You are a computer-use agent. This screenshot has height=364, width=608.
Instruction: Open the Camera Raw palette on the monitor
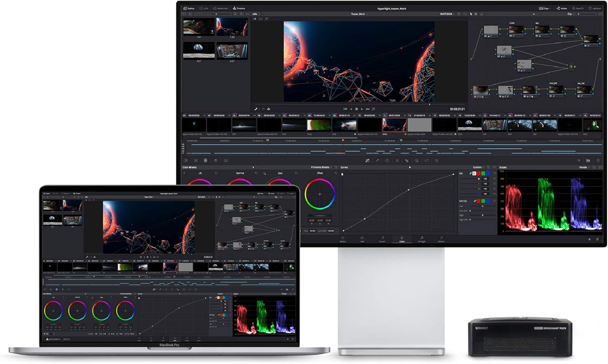click(186, 161)
